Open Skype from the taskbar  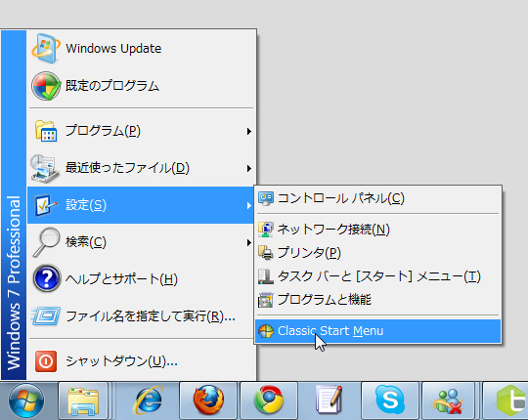pyautogui.click(x=390, y=400)
